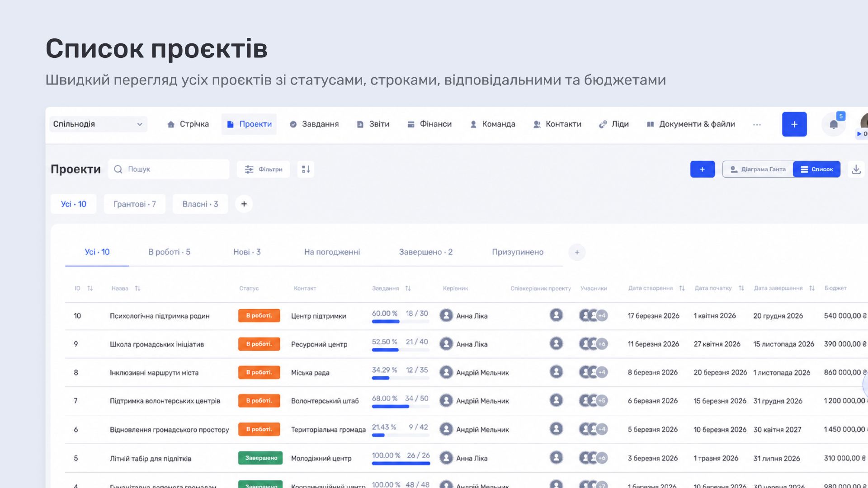This screenshot has height=488, width=868.
Task: Add a new project with the blue plus button
Action: [703, 169]
